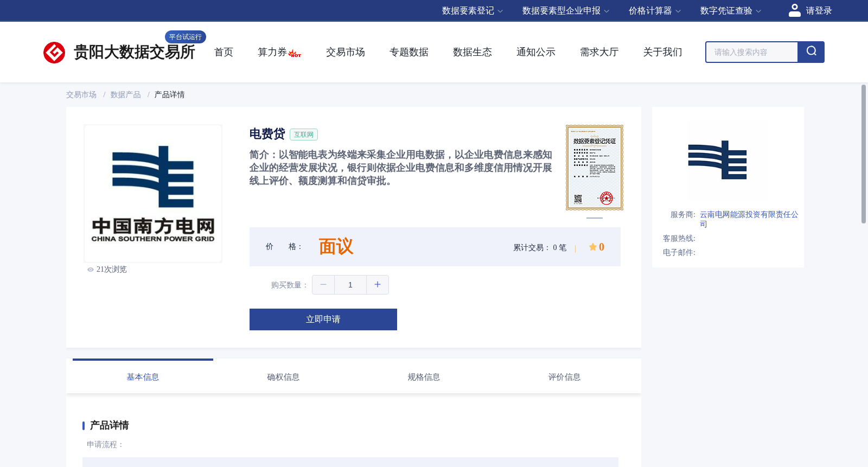Click the provider logo in the sidebar

[717, 159]
